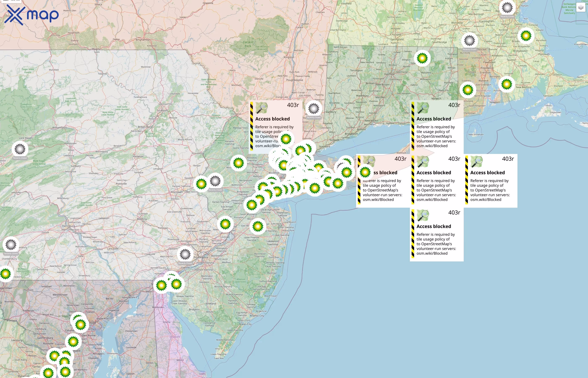
Task: Select the BP marker near East Windsor
Action: [x=258, y=226]
